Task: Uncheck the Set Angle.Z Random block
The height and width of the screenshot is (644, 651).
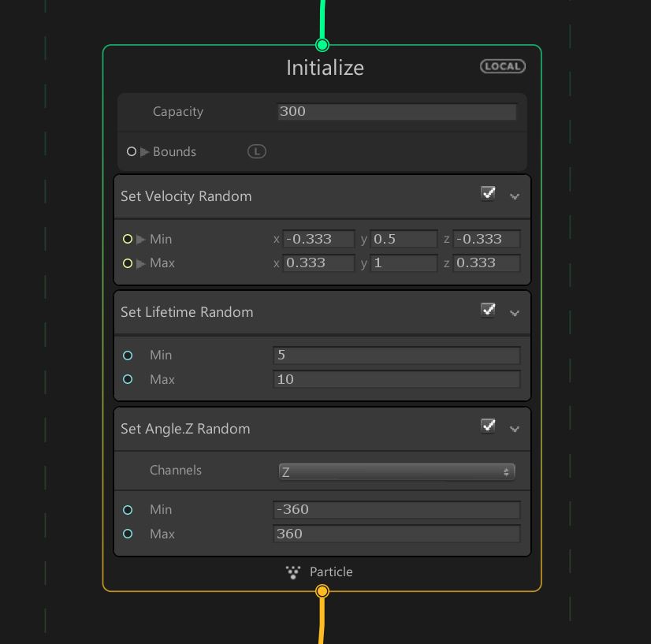Action: click(489, 426)
